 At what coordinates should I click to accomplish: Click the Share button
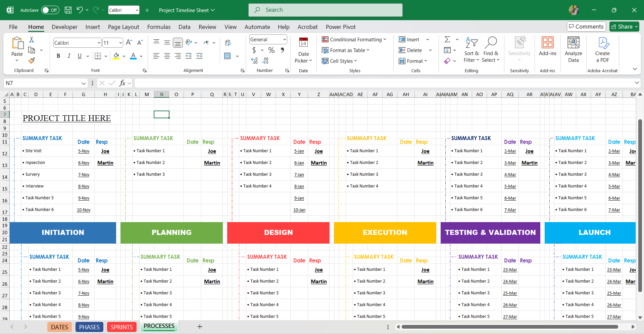[x=624, y=26]
